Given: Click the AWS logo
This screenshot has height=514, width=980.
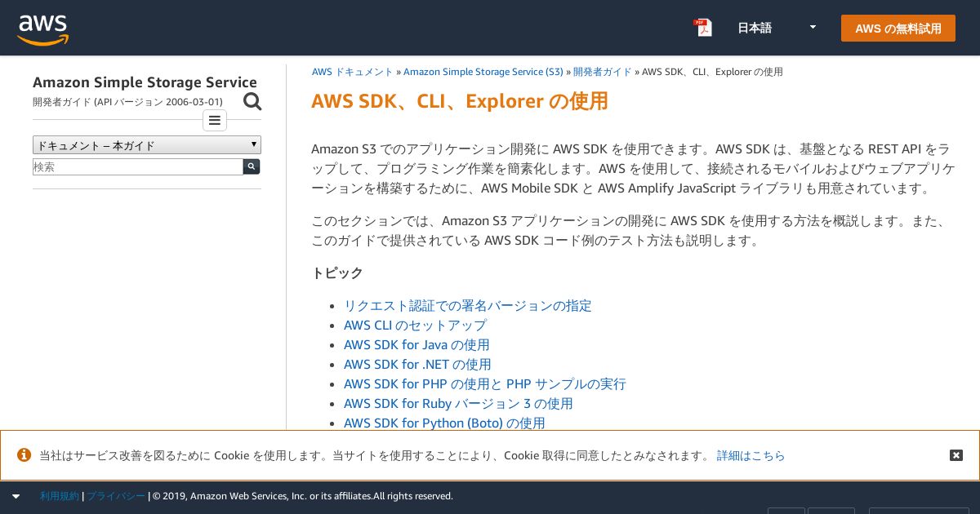Looking at the screenshot, I should click(42, 29).
